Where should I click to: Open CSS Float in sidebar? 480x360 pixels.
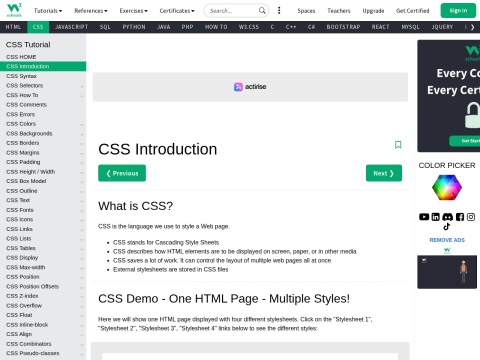pos(43,315)
